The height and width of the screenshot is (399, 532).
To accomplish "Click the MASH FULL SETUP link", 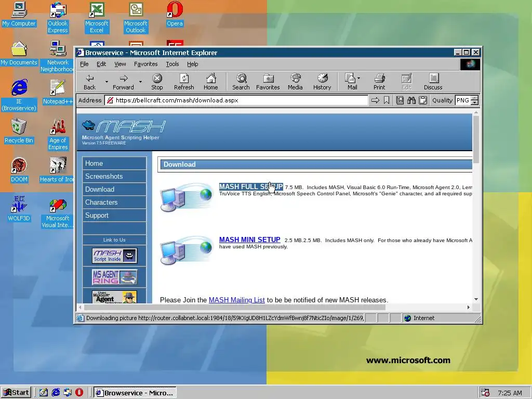I will 251,187.
